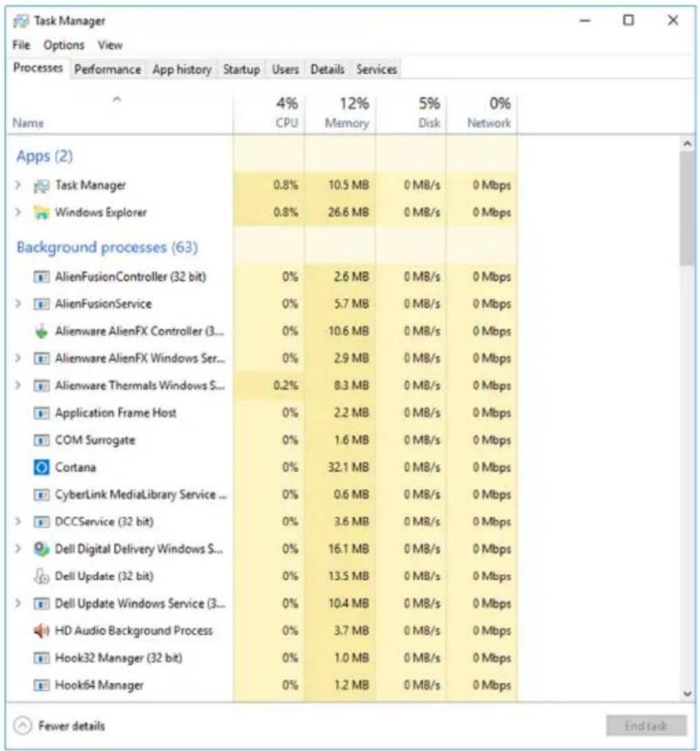Click the AlienFusionService process icon
700x751 pixels.
(x=41, y=304)
